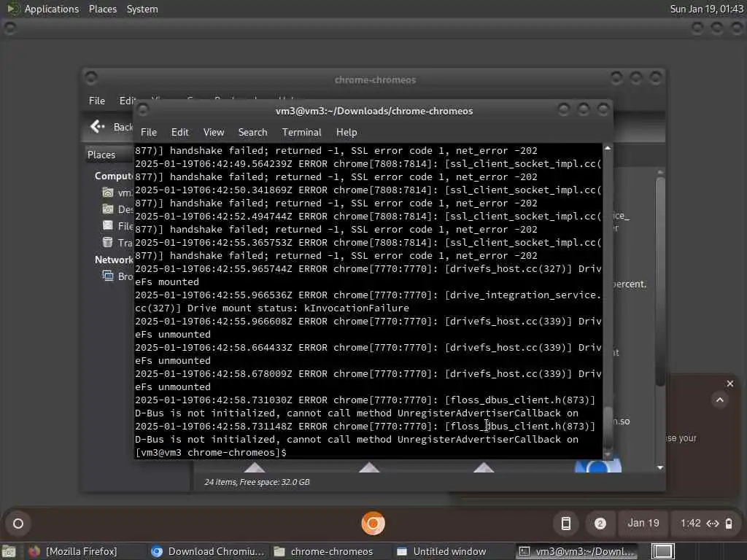Select Trash entry in sidebar
Image resolution: width=747 pixels, height=560 pixels.
[x=117, y=242]
